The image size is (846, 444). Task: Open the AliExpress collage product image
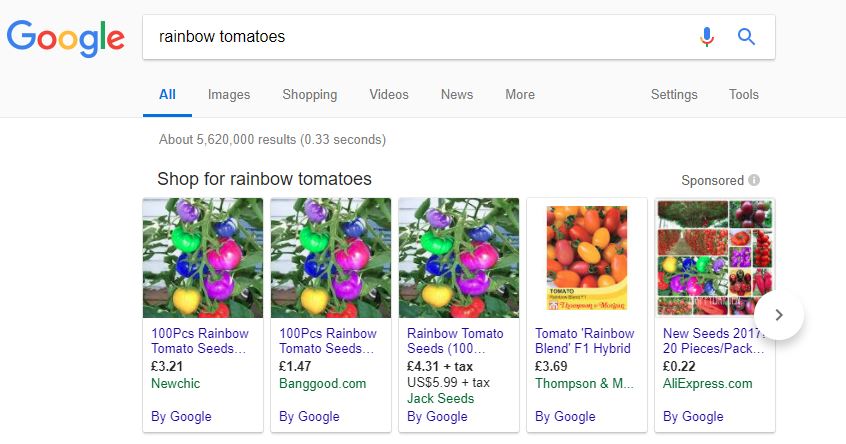click(x=715, y=258)
